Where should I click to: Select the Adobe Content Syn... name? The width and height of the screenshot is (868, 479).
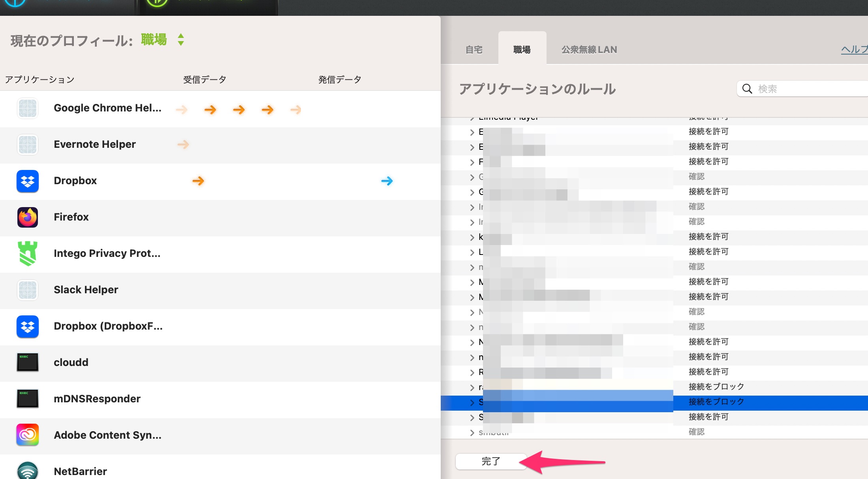[107, 435]
